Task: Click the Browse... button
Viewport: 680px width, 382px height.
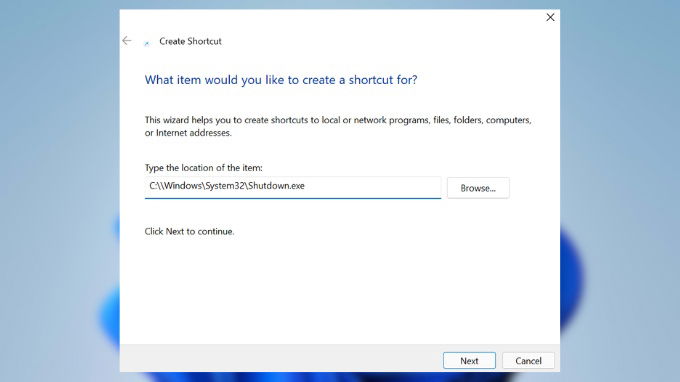Action: click(x=478, y=188)
